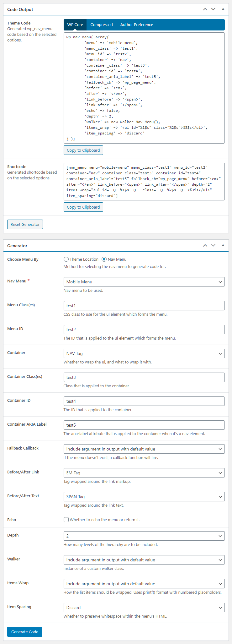This screenshot has height=644, width=232.
Task: Collapse the Code Output panel toggle
Action: tap(223, 9)
